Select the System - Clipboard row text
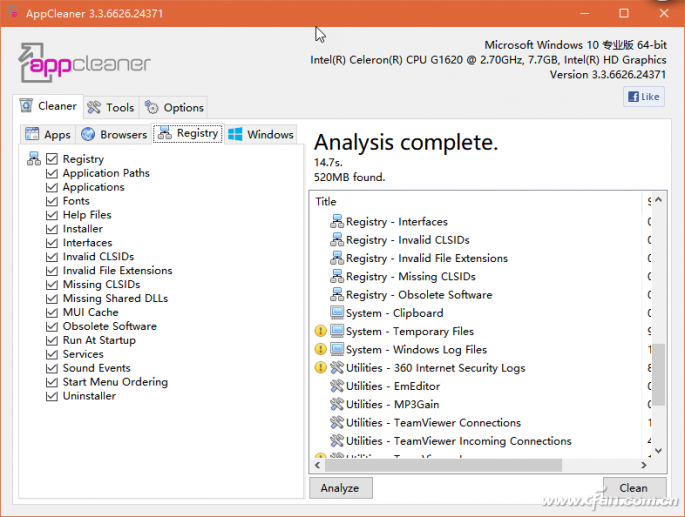Viewport: 685px width, 517px height. pyautogui.click(x=394, y=313)
